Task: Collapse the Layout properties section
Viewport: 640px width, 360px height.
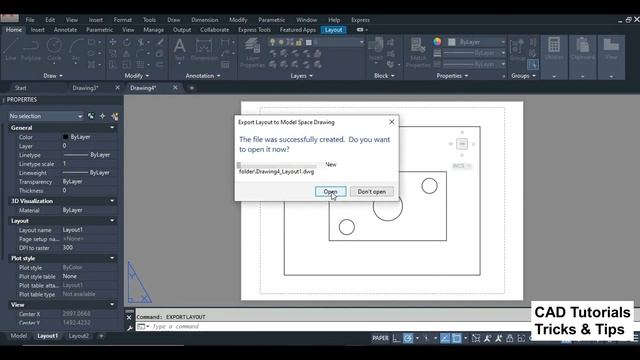Action: coord(112,221)
